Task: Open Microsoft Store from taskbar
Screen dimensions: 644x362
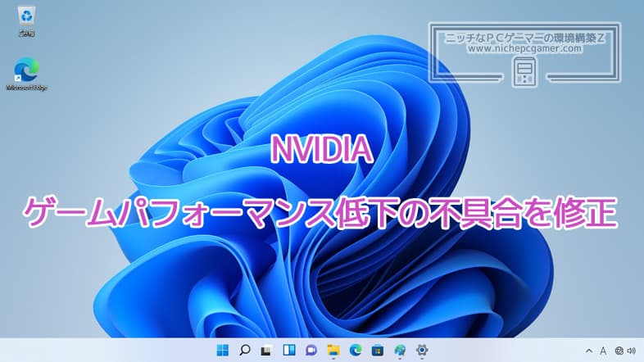Action: (x=378, y=351)
